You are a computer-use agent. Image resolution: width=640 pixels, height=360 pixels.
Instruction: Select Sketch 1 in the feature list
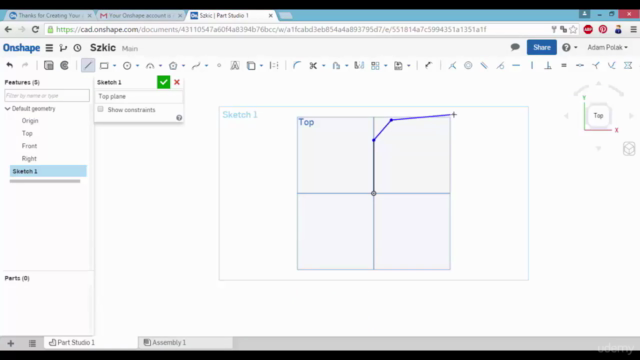48,171
